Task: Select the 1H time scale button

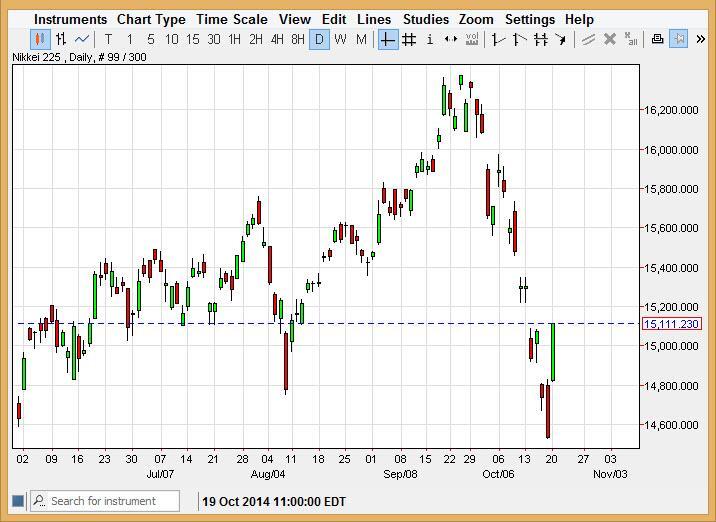Action: [x=234, y=40]
